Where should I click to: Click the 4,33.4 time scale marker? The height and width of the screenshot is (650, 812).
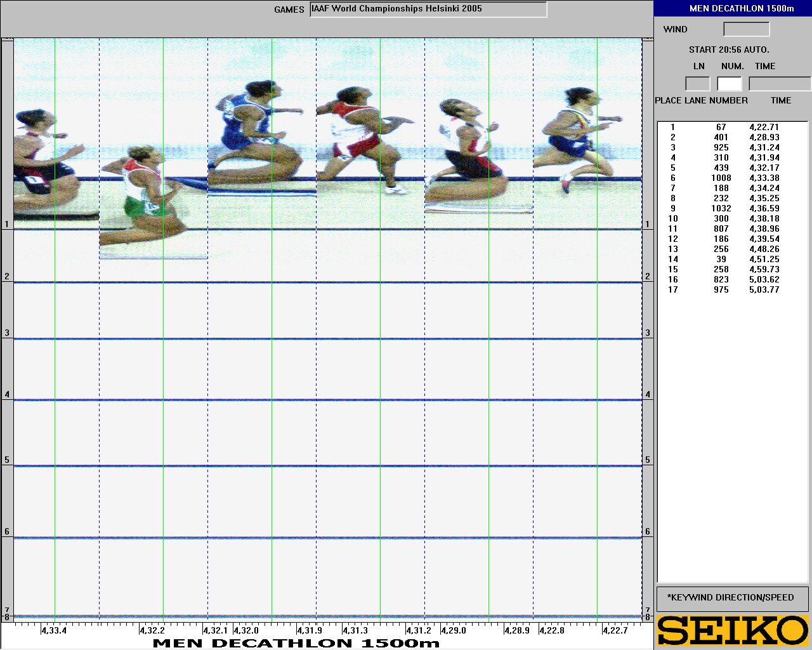pyautogui.click(x=54, y=630)
